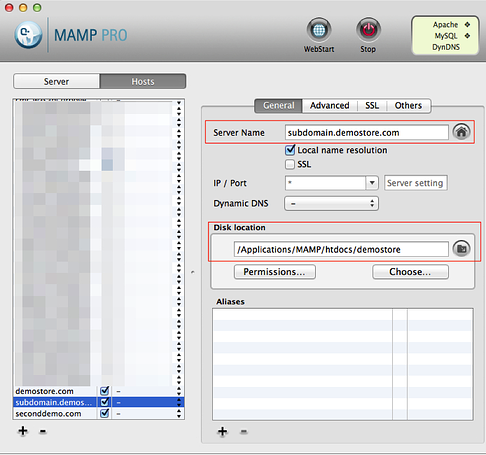Open IP / Port combo box arrow
This screenshot has width=486, height=455.
click(372, 183)
